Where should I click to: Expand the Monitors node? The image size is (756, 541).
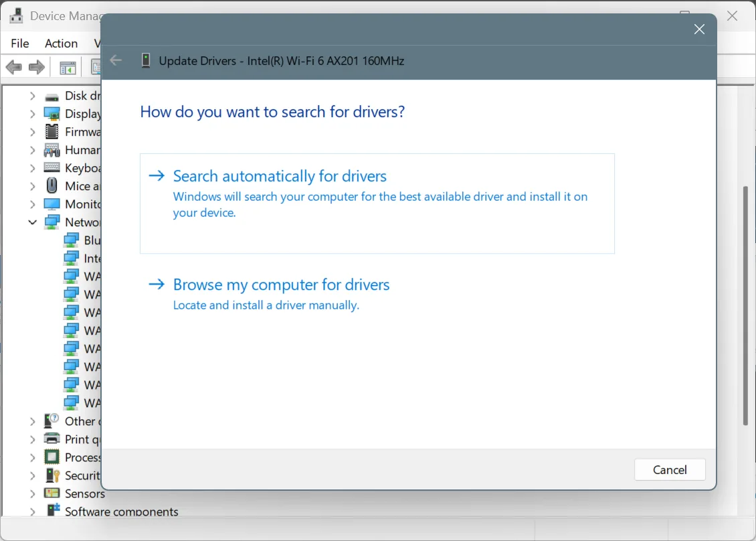pos(32,204)
